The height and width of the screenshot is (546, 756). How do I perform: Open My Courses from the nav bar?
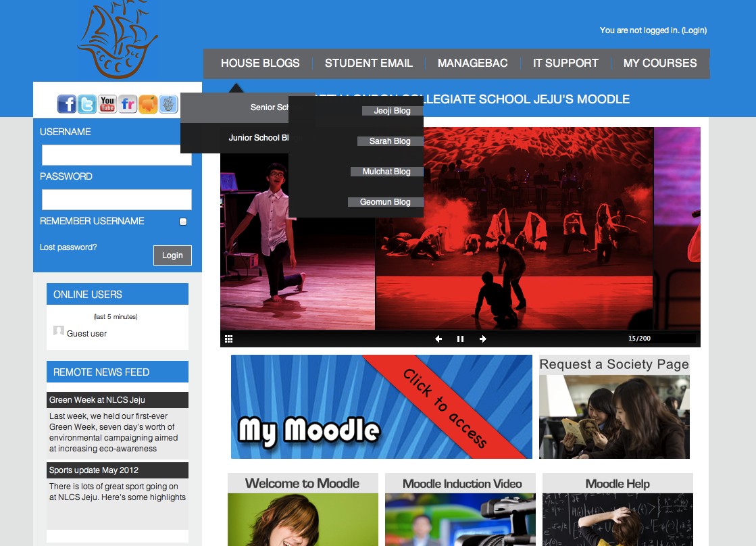point(660,64)
